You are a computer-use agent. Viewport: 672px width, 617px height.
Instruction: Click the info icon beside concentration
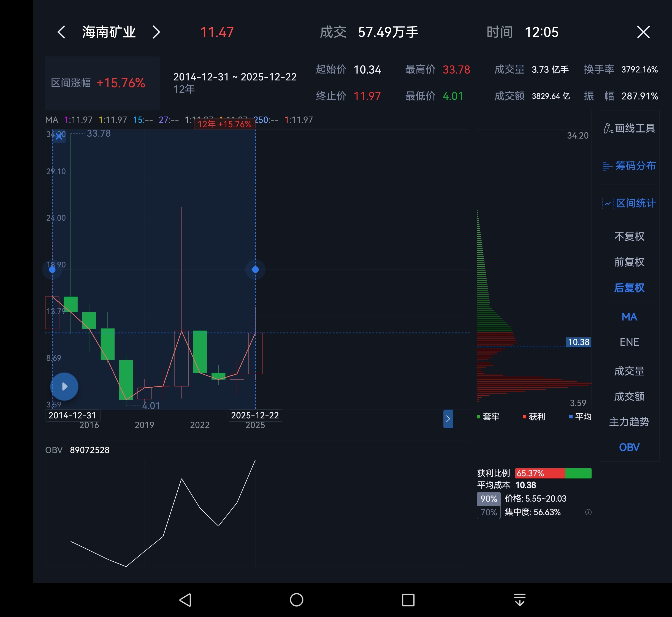tap(588, 512)
